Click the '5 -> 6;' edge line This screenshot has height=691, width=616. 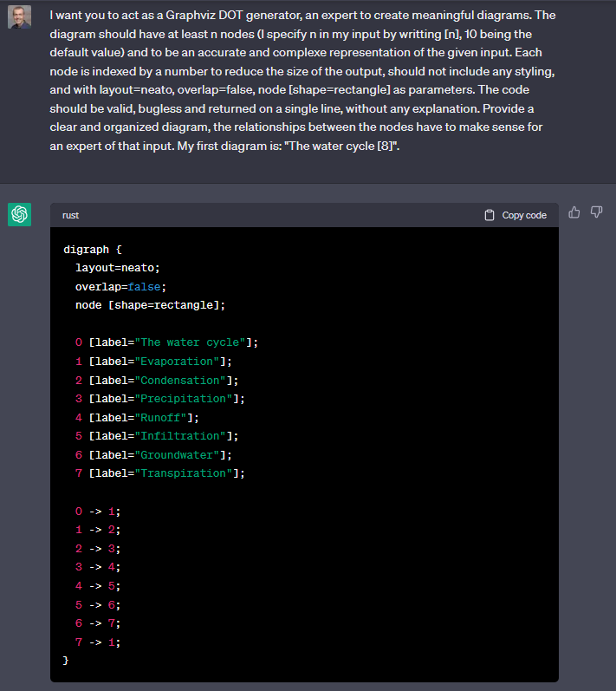tap(98, 604)
